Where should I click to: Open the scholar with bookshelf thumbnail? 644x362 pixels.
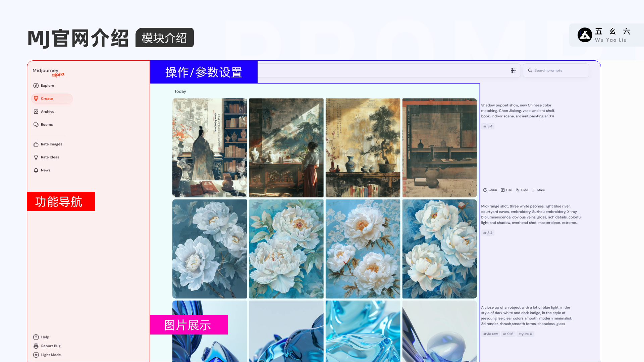pyautogui.click(x=209, y=147)
